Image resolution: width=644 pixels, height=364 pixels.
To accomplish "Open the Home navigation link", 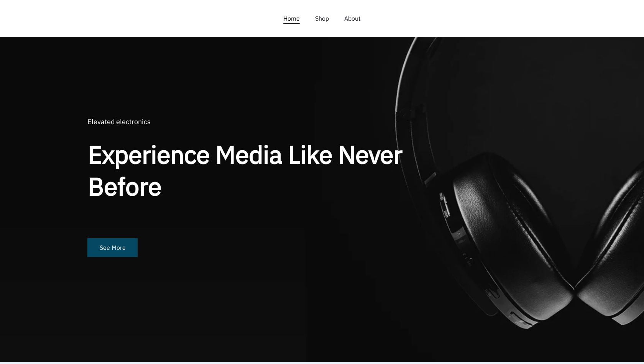I will pos(291,18).
